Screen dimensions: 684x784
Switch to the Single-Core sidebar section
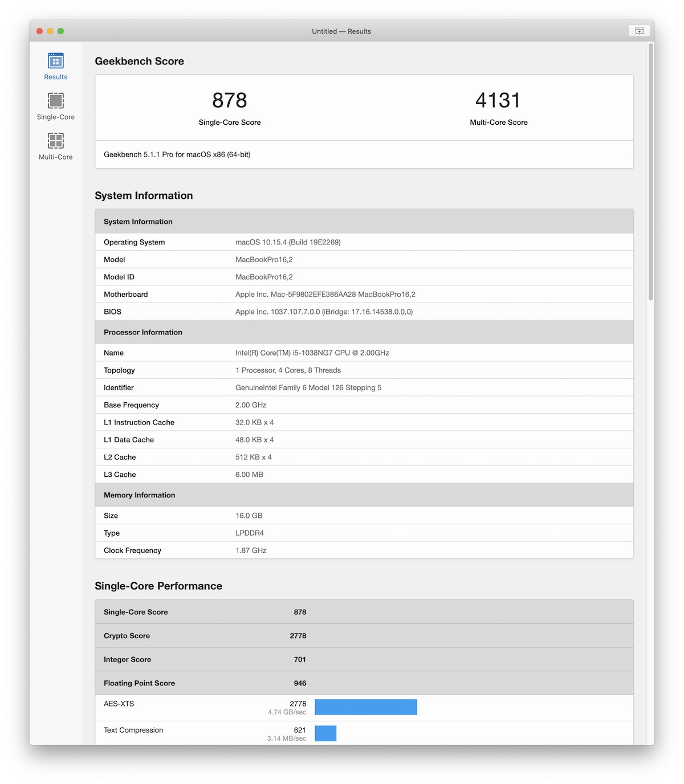[x=55, y=107]
